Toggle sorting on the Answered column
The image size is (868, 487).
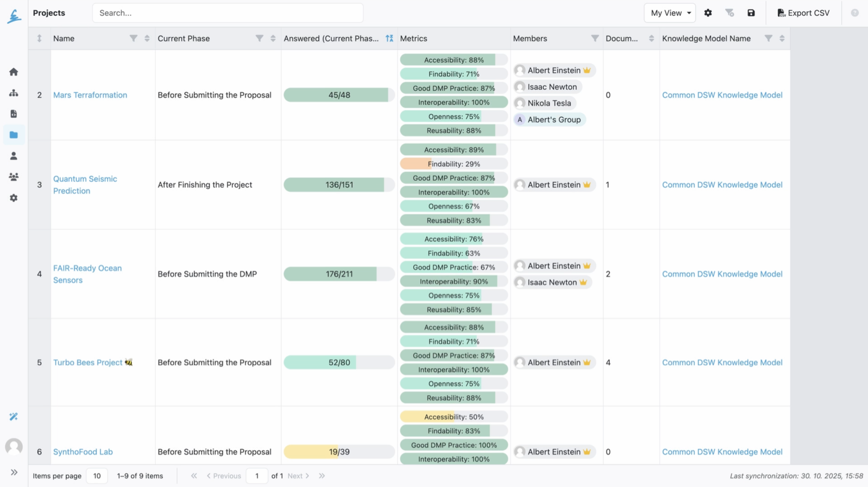(389, 38)
